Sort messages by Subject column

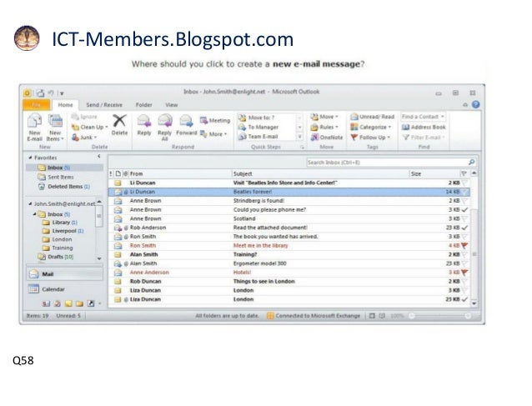[x=321, y=173]
